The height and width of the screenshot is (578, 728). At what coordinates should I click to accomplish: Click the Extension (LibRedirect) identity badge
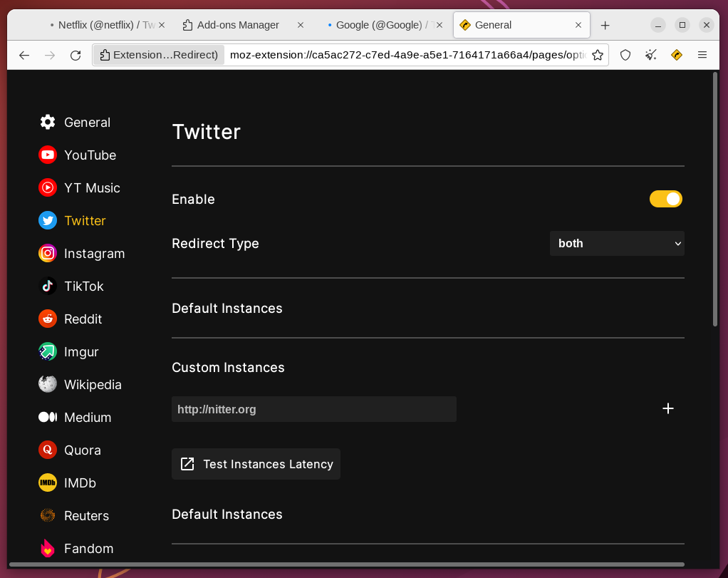point(159,55)
